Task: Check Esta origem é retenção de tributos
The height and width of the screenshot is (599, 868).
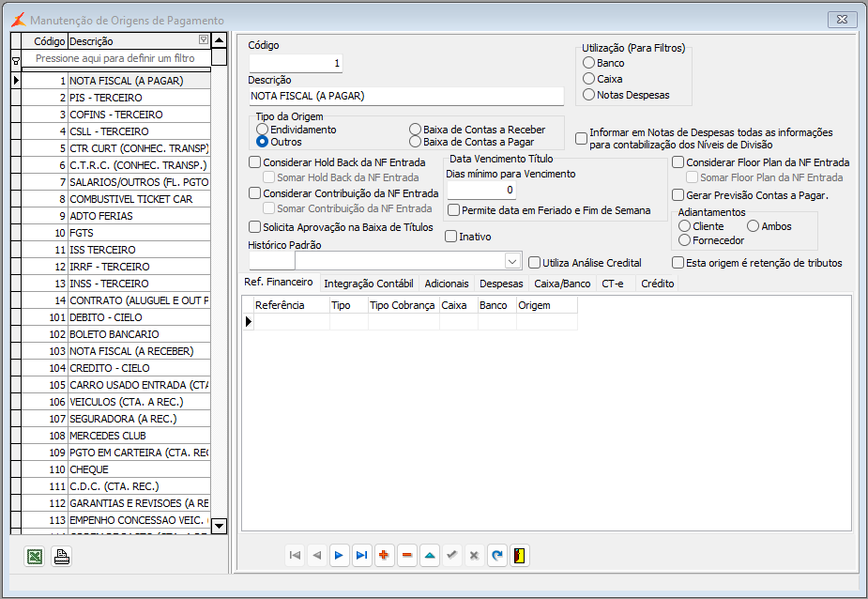Action: click(x=678, y=263)
